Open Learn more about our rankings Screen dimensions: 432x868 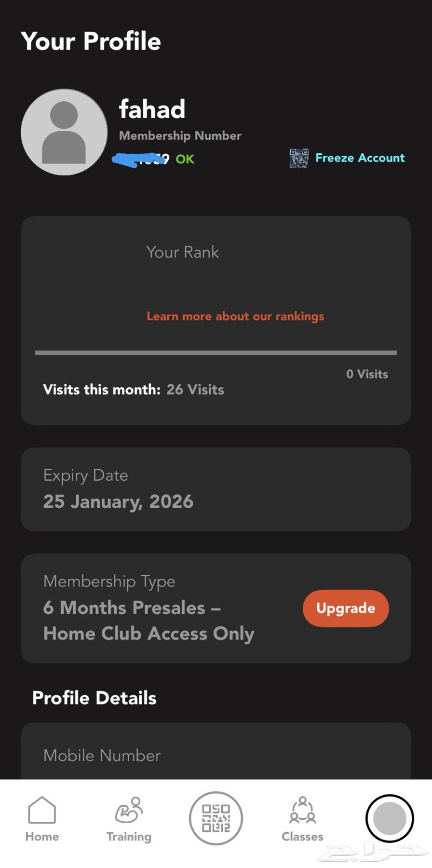235,316
